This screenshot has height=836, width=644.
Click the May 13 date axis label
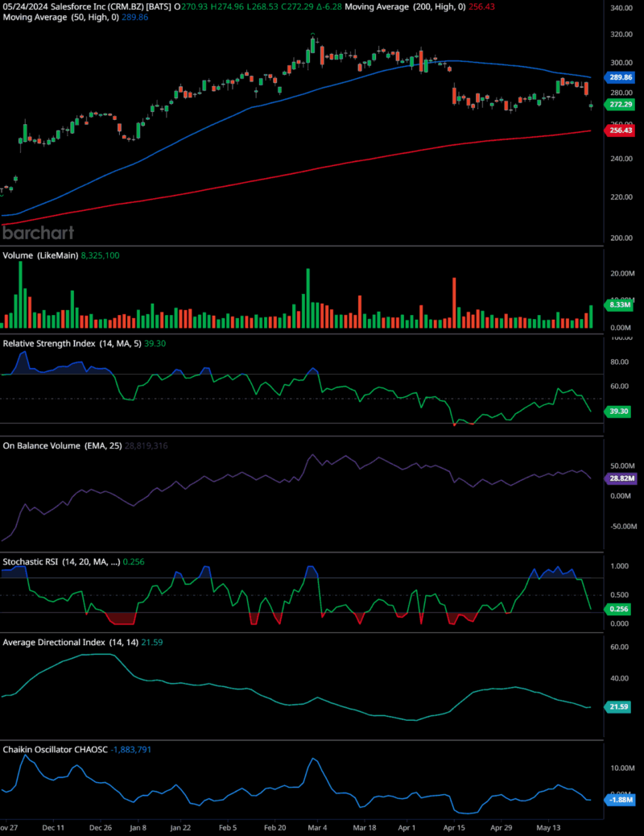(x=548, y=828)
